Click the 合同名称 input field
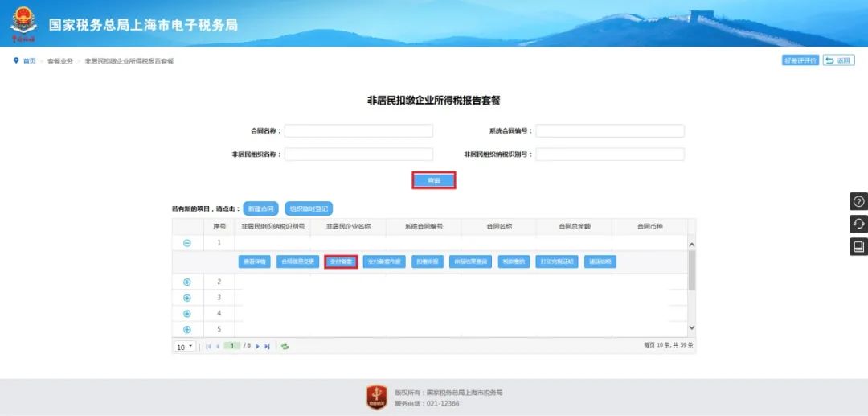This screenshot has width=868, height=416. click(x=358, y=130)
